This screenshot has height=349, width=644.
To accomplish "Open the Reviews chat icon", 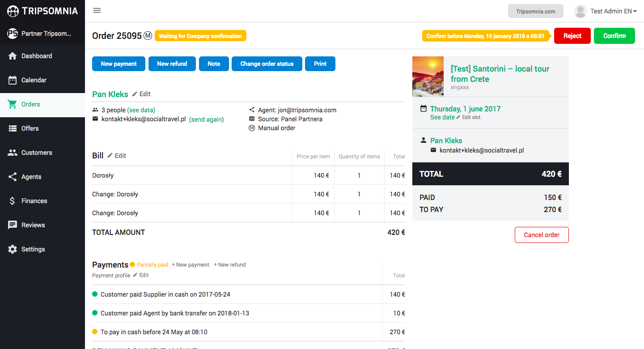I will [13, 225].
